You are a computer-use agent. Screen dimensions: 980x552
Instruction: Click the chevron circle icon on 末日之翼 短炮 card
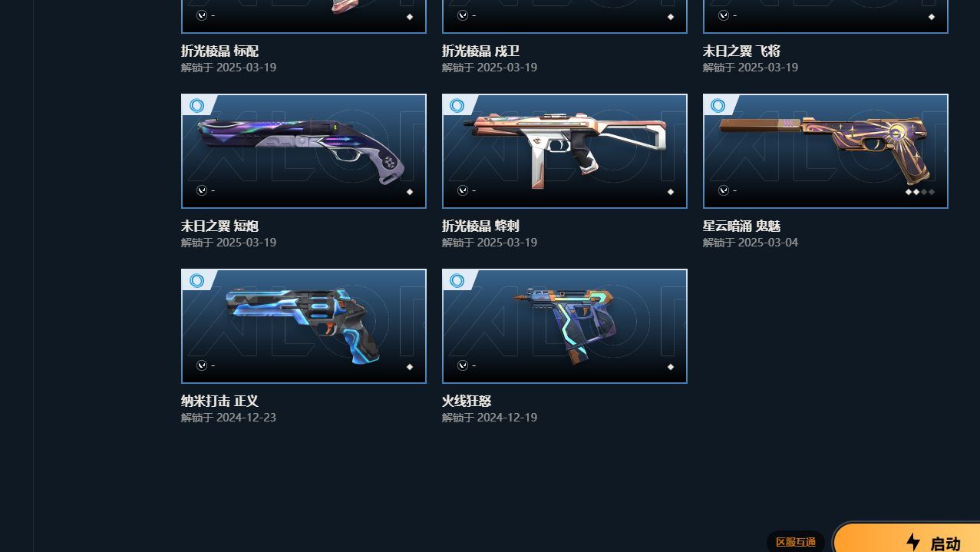202,190
